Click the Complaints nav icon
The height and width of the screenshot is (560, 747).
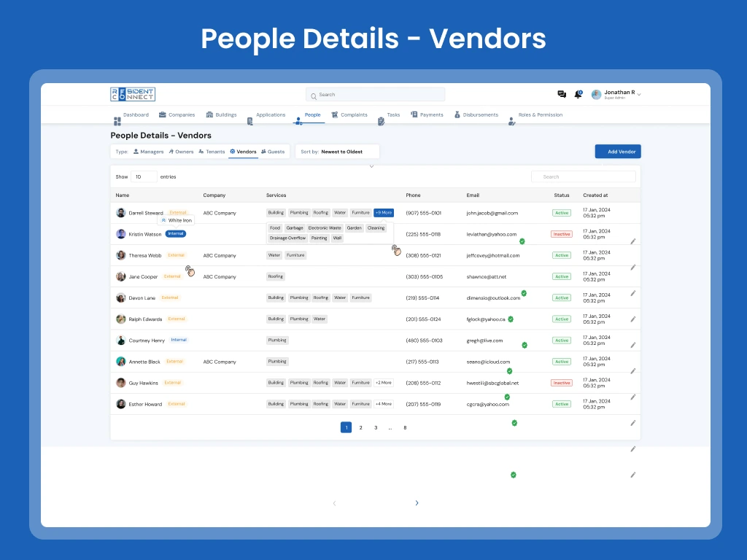(335, 114)
